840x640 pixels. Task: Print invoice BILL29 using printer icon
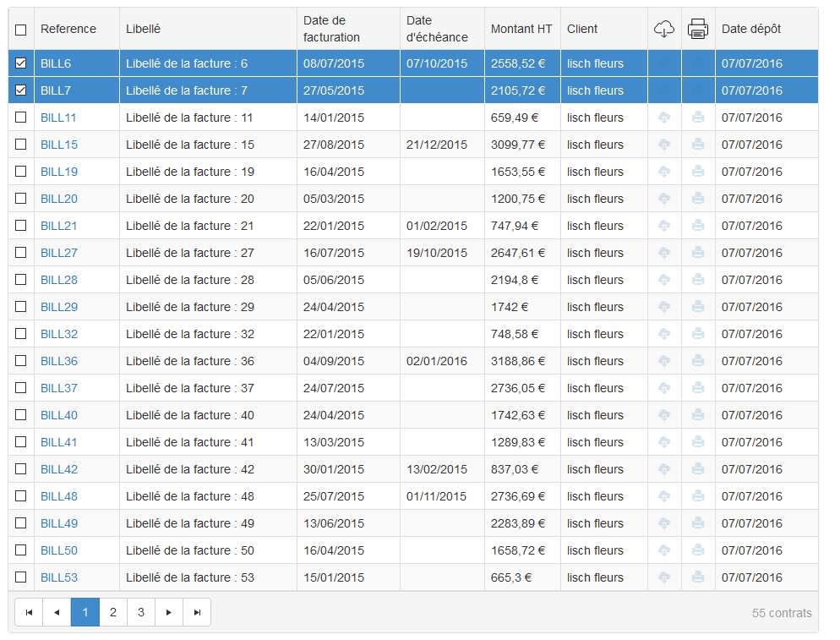(x=698, y=307)
